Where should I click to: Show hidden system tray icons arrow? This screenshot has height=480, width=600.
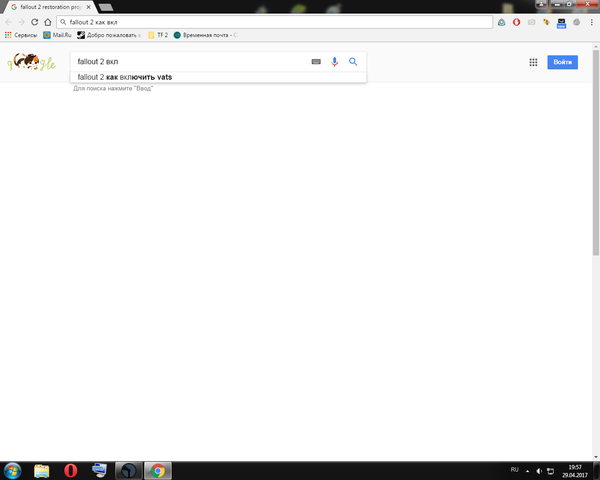(x=528, y=471)
